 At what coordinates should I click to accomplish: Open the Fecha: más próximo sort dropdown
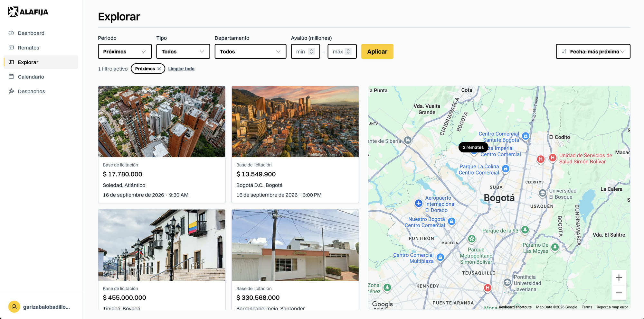pos(593,51)
